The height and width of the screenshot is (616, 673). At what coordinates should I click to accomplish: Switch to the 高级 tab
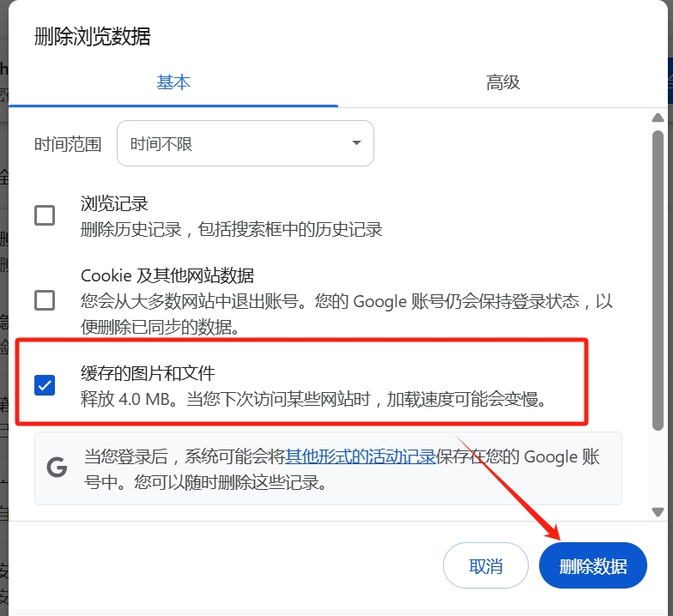pos(503,82)
